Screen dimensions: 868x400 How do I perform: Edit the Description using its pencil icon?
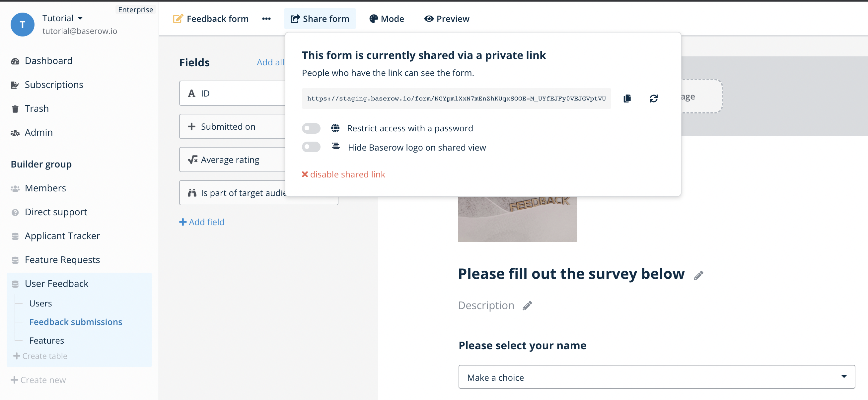[527, 306]
